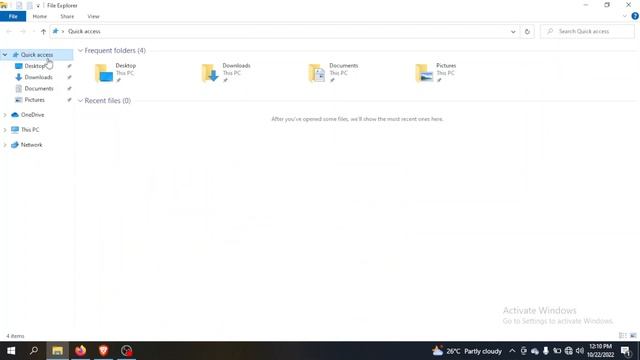Show hidden system tray icons
This screenshot has height=360, width=640.
click(x=512, y=351)
